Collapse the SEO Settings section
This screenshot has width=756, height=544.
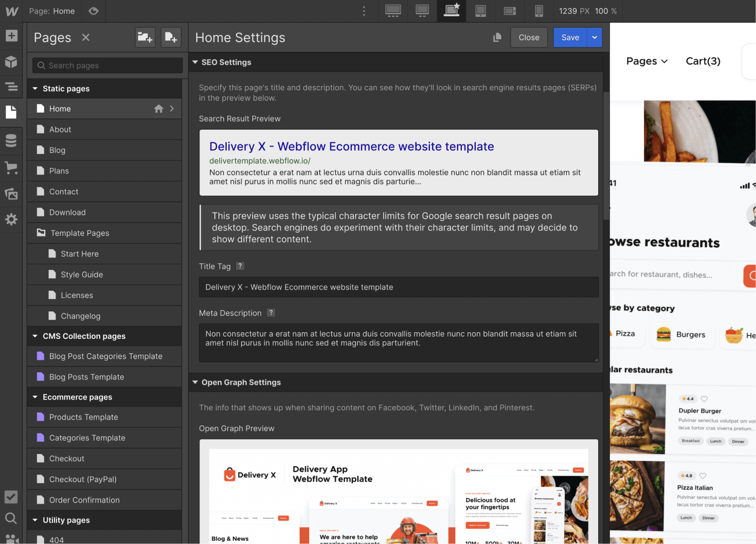195,62
